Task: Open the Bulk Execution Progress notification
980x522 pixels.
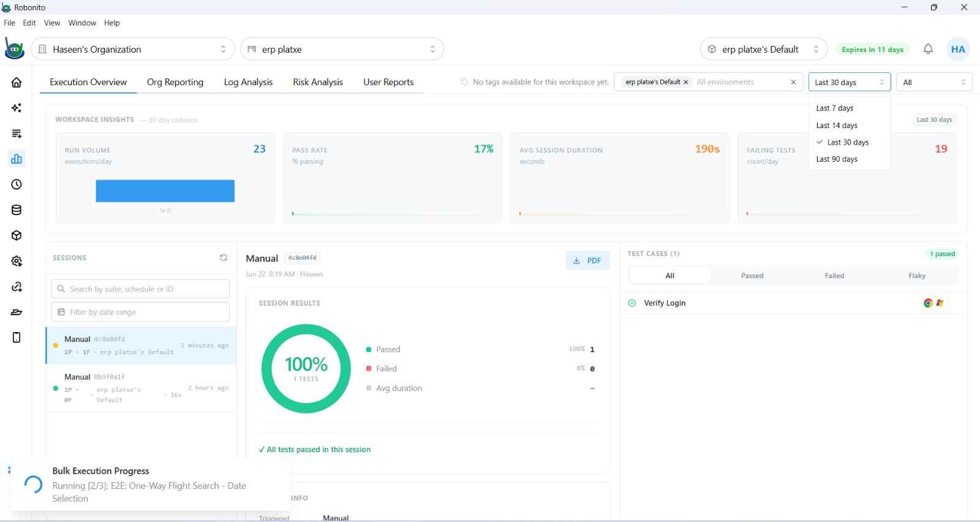Action: coord(150,485)
